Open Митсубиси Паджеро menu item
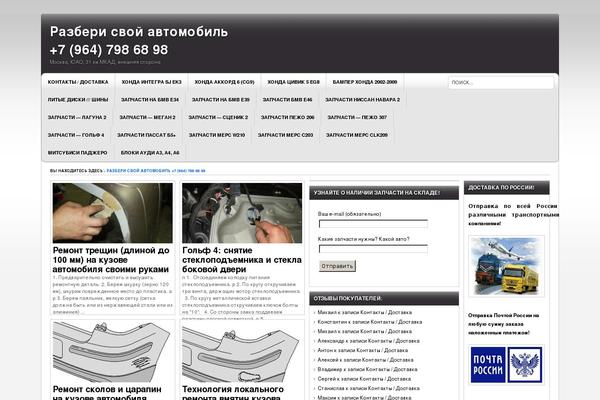This screenshot has height=400, width=600. 78,152
